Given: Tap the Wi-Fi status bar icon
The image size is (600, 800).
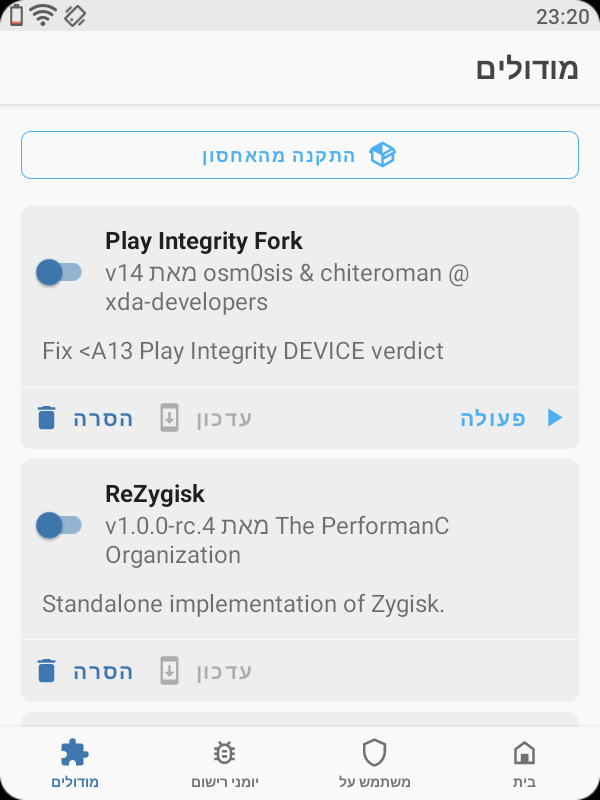Looking at the screenshot, I should coord(41,15).
